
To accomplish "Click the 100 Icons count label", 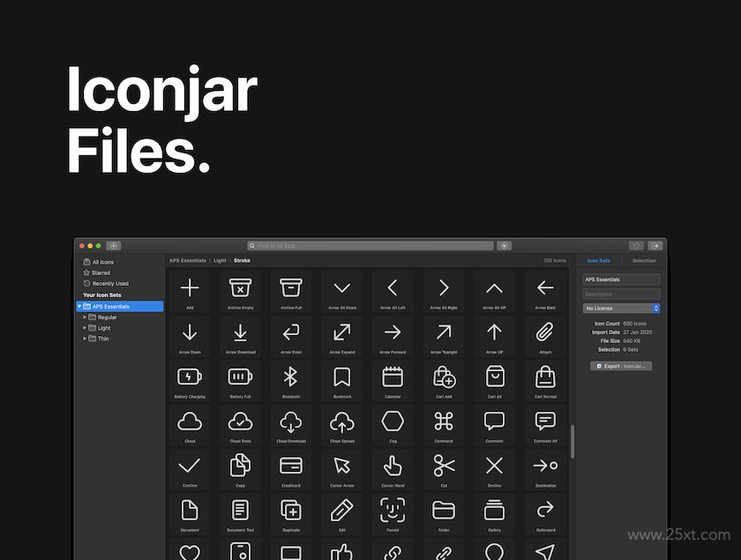I will click(x=554, y=260).
